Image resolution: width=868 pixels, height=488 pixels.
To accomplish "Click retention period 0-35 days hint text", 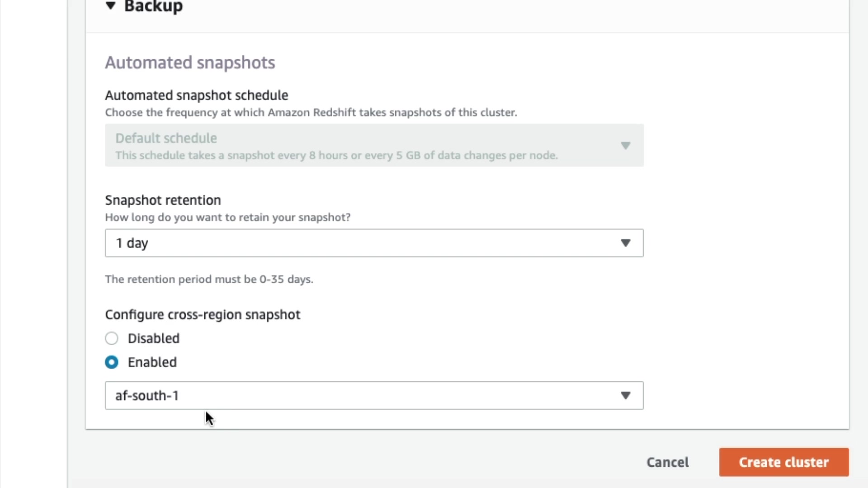I will 209,279.
